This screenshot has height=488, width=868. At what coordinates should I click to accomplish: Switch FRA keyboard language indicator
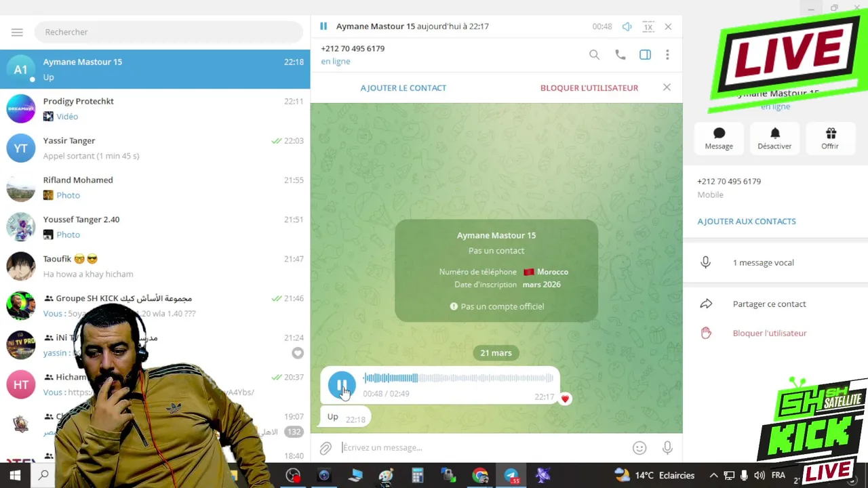[778, 476]
